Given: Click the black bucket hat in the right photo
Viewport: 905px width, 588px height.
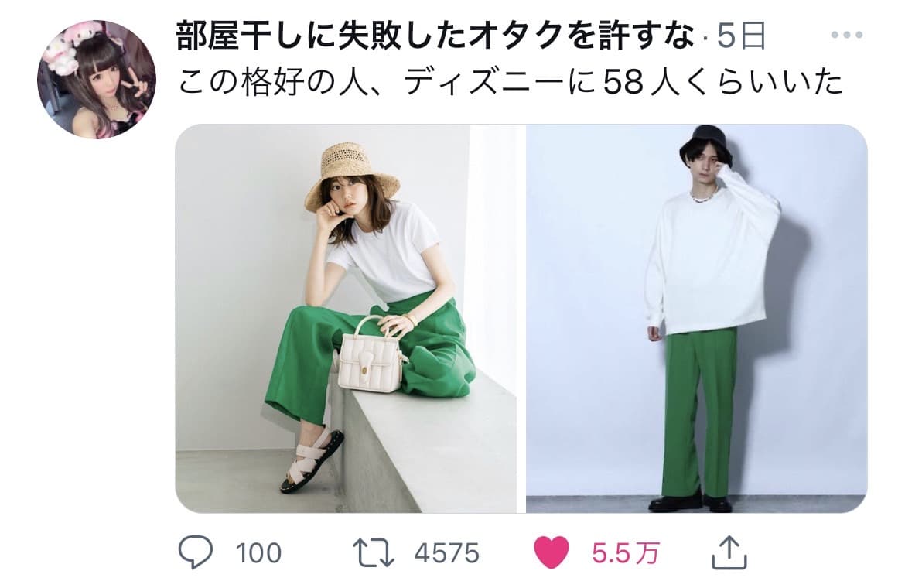Looking at the screenshot, I should (706, 145).
